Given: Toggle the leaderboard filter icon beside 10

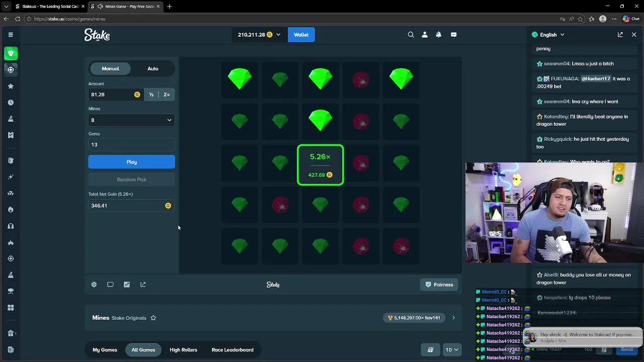Looking at the screenshot, I should click(431, 350).
